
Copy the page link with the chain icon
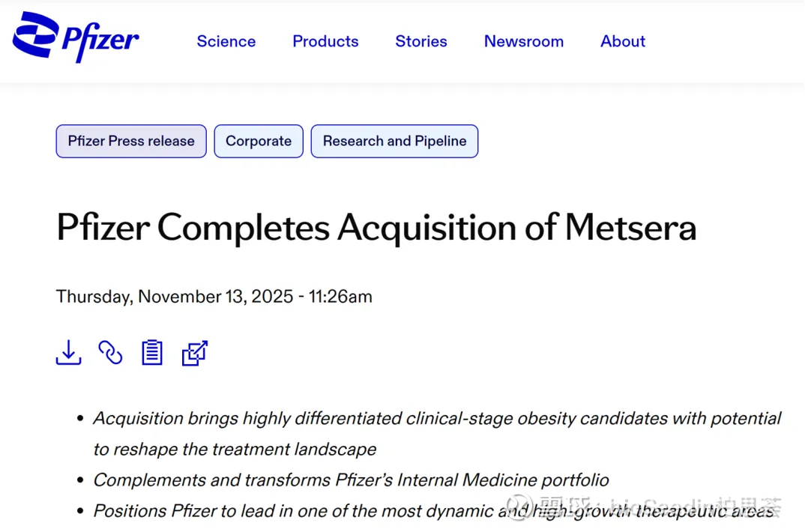110,352
